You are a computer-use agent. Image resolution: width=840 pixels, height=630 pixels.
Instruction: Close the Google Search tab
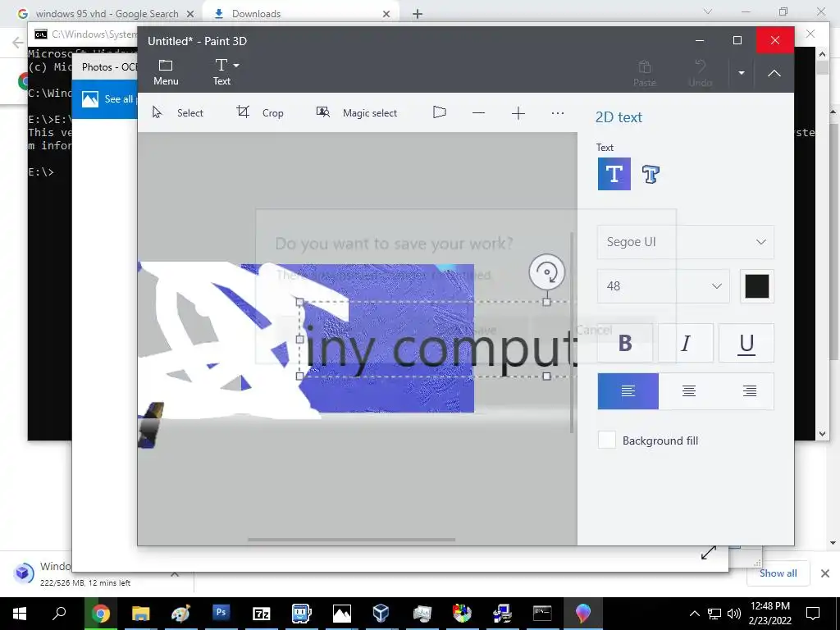190,14
